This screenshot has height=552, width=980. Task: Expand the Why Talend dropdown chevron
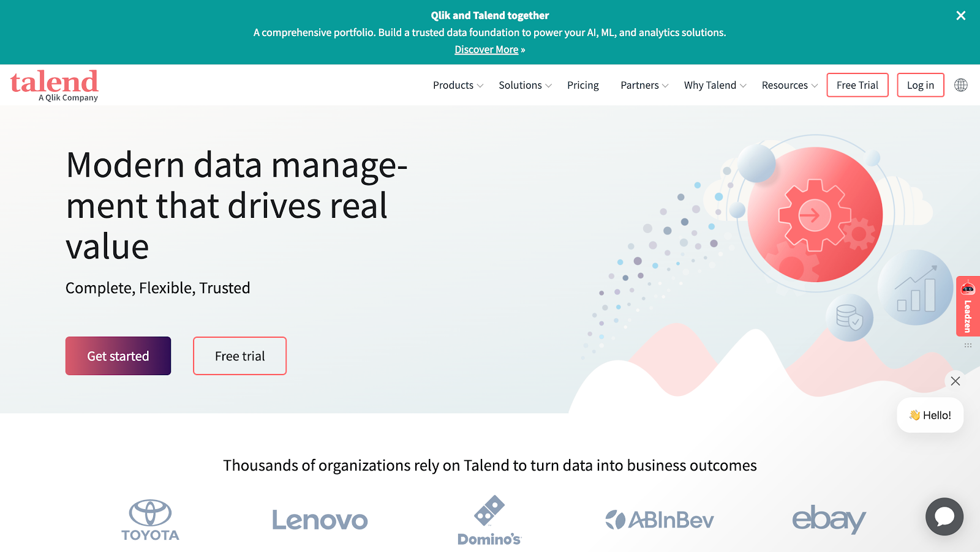point(744,86)
